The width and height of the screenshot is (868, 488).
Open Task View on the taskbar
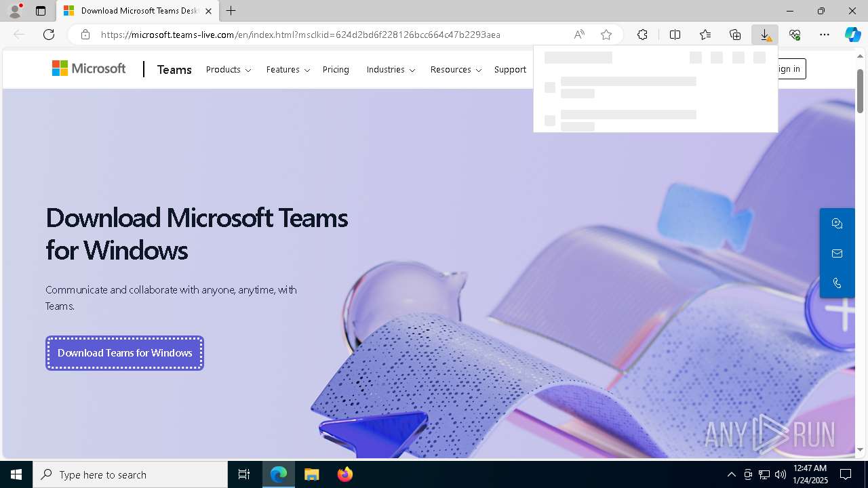click(x=244, y=474)
